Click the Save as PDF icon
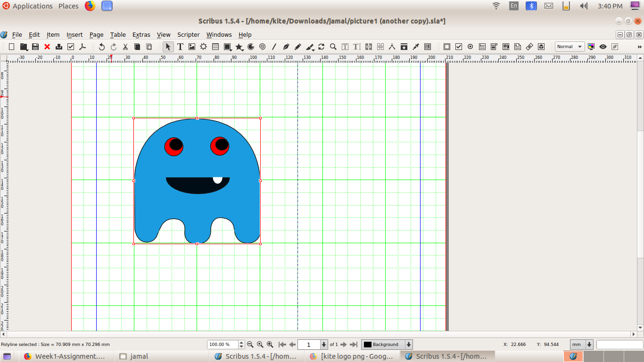This screenshot has height=362, width=644. tap(83, 47)
